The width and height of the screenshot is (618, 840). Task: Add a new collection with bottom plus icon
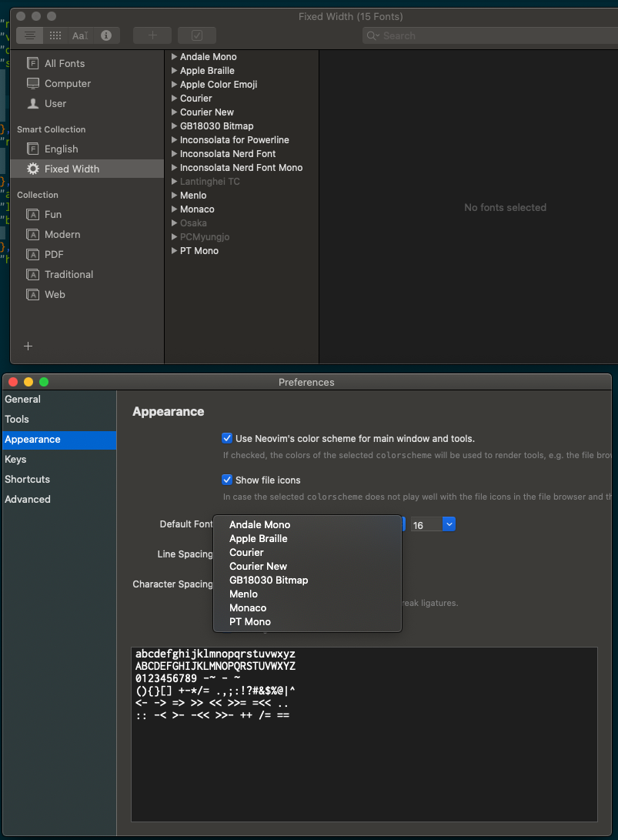(28, 346)
